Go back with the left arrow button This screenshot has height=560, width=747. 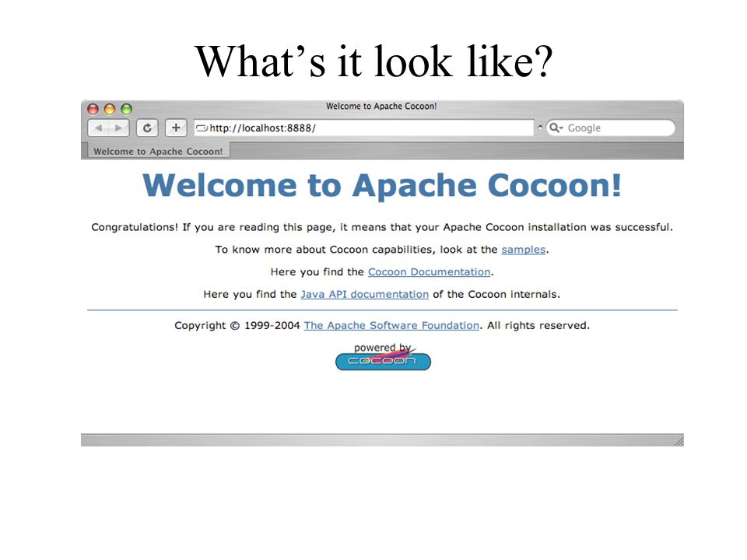[99, 128]
